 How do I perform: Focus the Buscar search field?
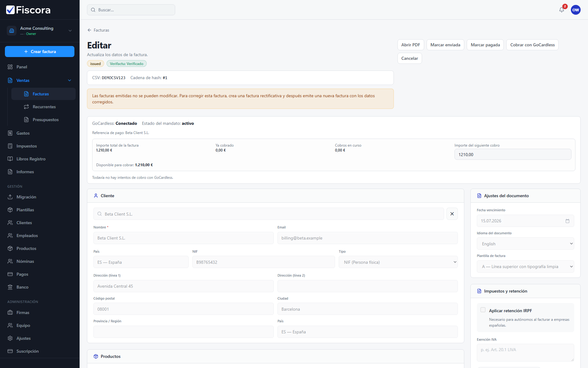pyautogui.click(x=131, y=10)
